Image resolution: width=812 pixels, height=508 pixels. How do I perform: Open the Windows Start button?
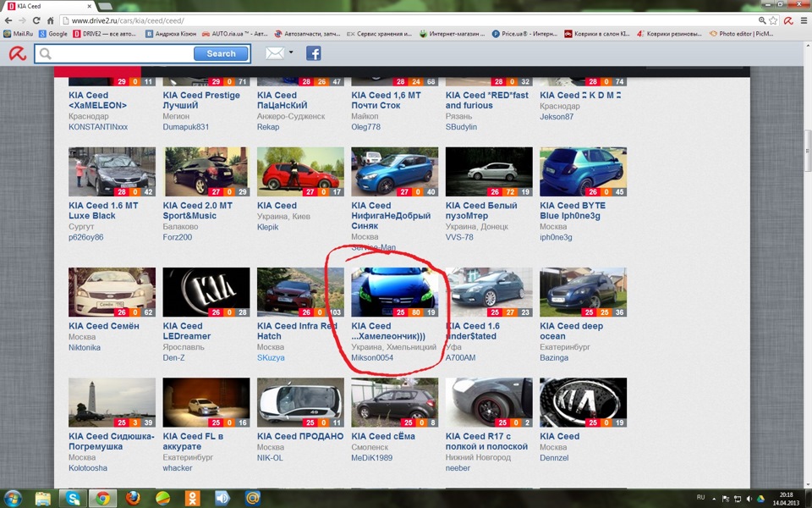(13, 498)
